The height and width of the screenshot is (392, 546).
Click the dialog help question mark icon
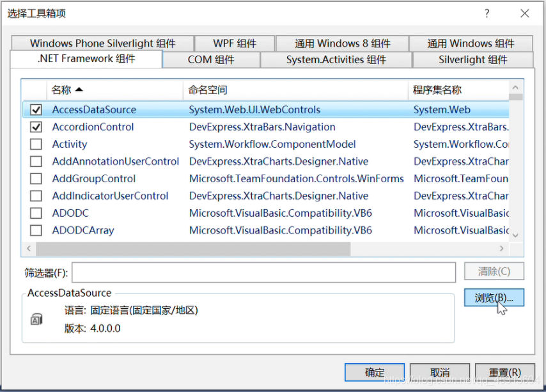(x=487, y=13)
